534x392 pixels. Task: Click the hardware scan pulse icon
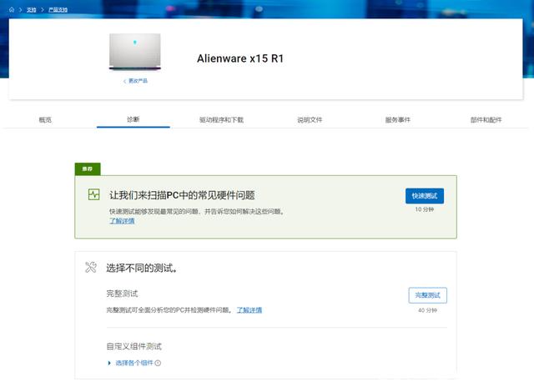(94, 194)
